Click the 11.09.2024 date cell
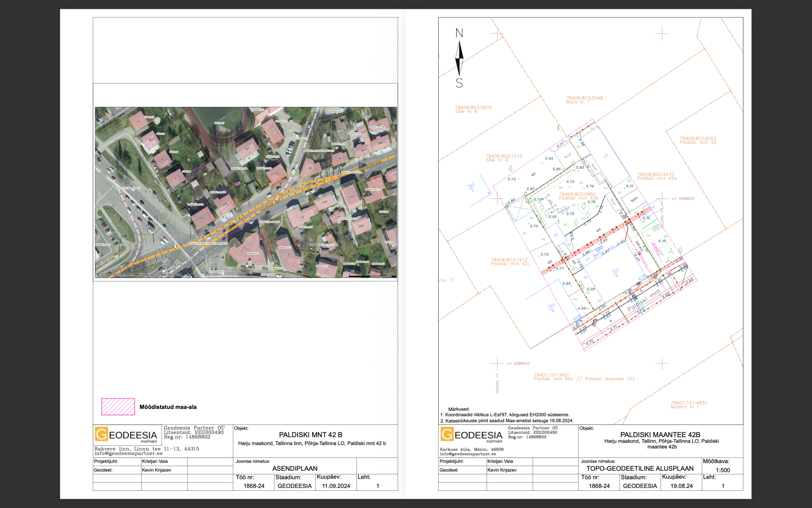Screen dimensions: 812x508 (x=336, y=486)
